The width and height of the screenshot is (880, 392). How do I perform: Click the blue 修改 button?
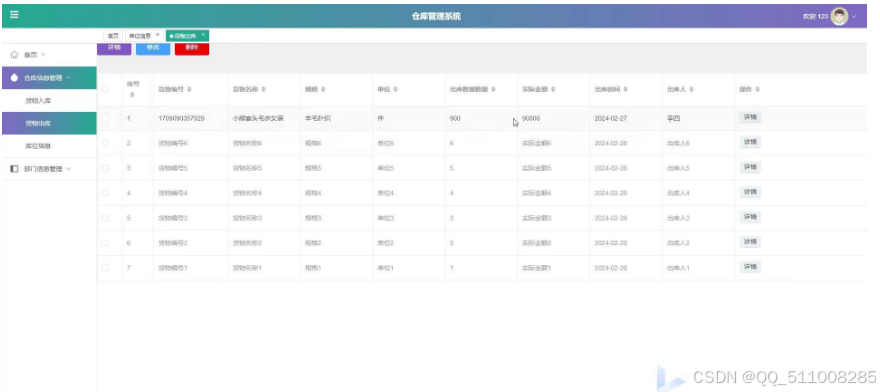pos(153,48)
